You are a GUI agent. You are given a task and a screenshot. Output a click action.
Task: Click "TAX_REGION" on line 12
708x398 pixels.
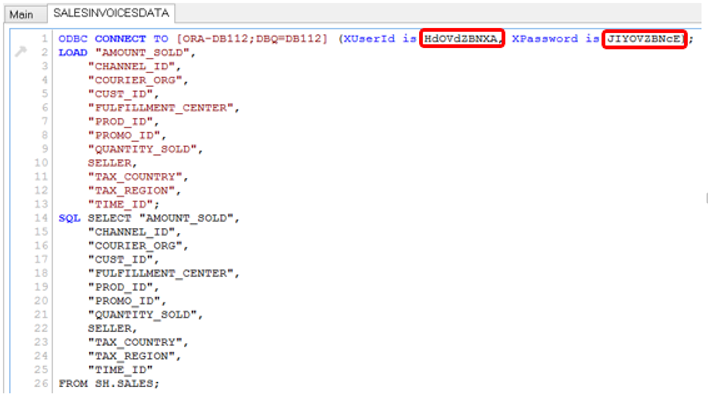[131, 191]
